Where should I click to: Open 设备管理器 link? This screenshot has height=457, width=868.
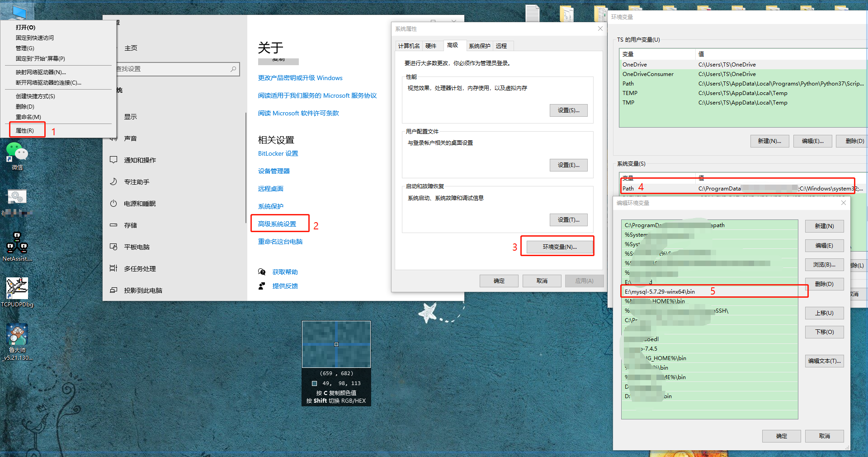[274, 171]
